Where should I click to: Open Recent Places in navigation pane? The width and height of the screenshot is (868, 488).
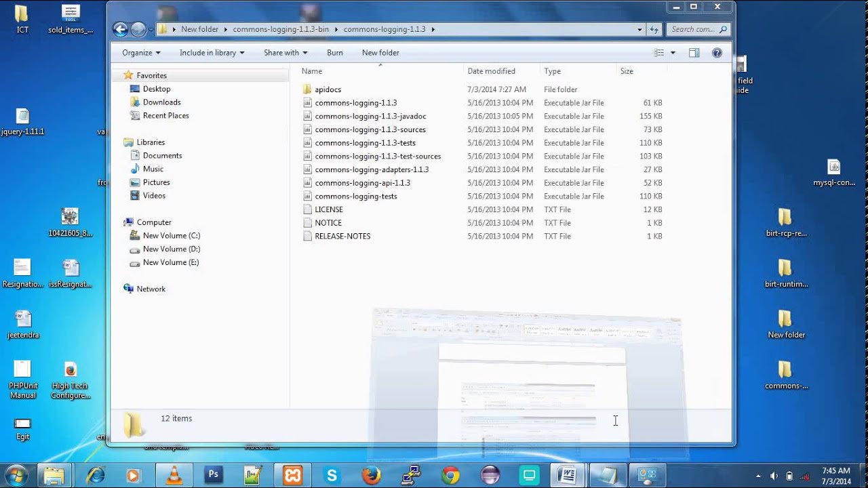(165, 116)
